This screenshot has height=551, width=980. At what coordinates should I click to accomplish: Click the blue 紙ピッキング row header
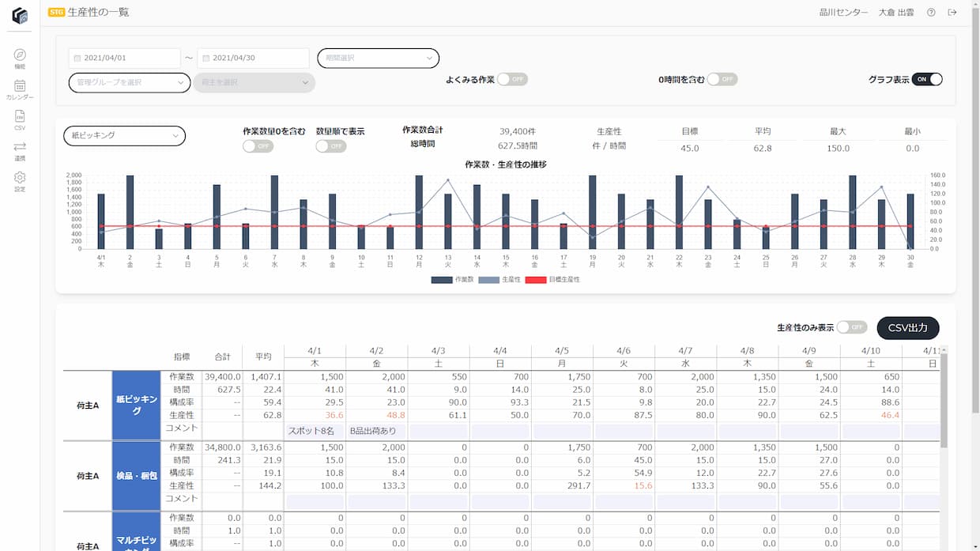pos(137,406)
